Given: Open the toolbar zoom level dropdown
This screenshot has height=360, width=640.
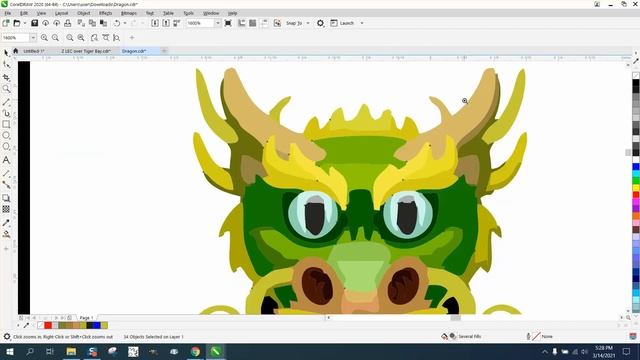Looking at the screenshot, I should click(218, 23).
